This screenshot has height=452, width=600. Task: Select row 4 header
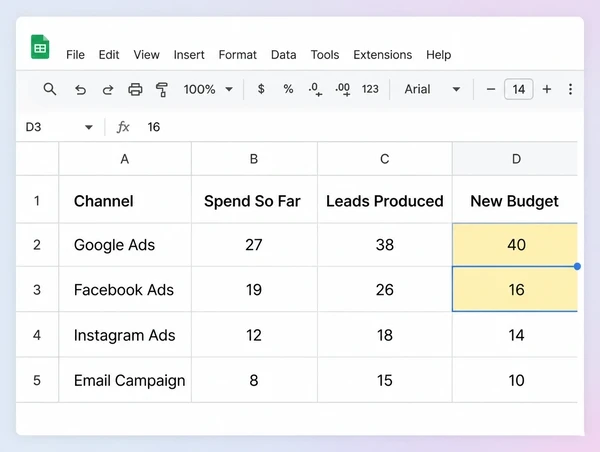[x=37, y=335]
